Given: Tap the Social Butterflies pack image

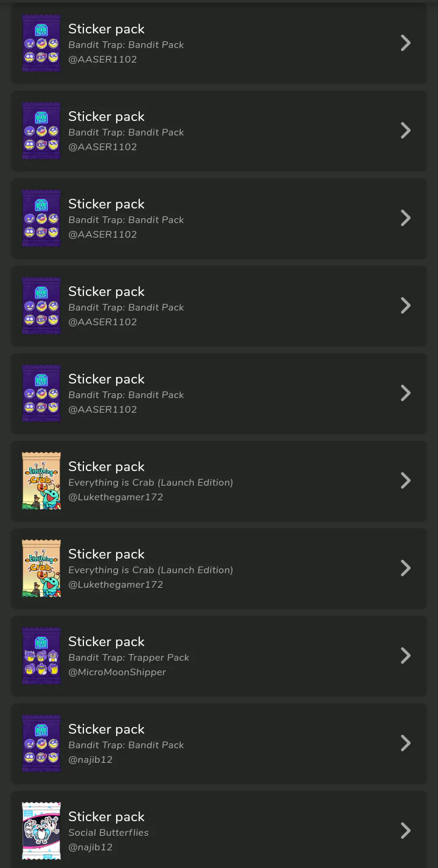Looking at the screenshot, I should (41, 831).
